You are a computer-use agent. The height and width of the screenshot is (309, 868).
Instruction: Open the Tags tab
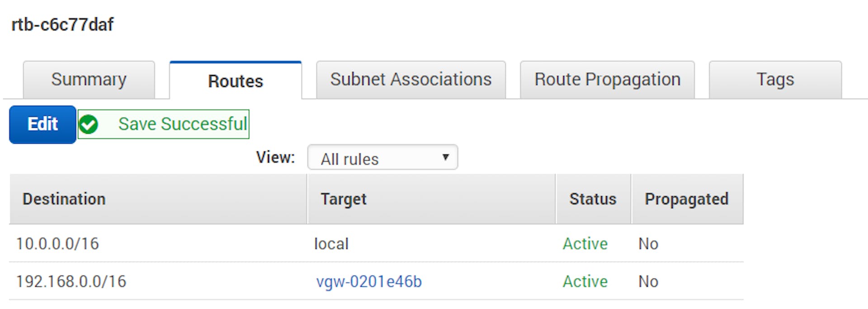coord(775,80)
